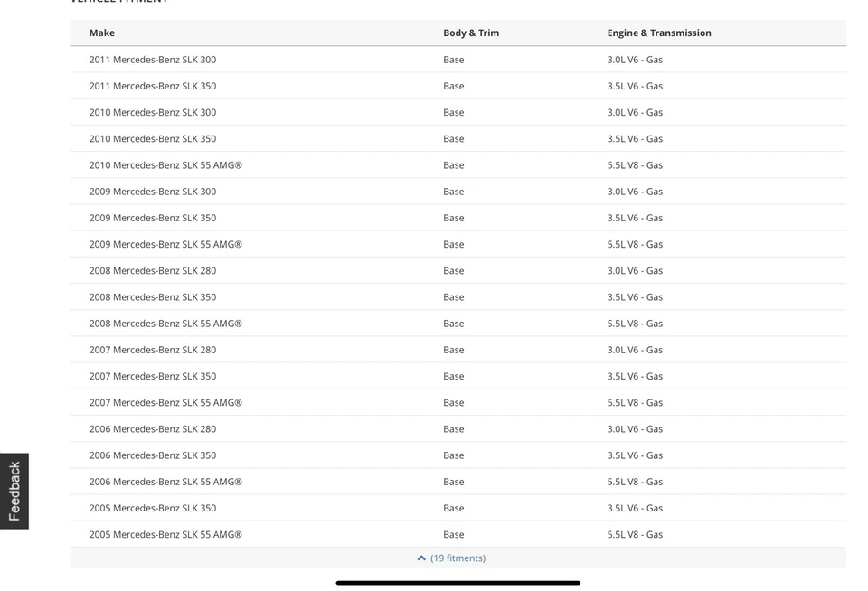Click the 2007 Mercedes-Benz SLK 350 row
Image resolution: width=868 pixels, height=591 pixels.
(153, 376)
